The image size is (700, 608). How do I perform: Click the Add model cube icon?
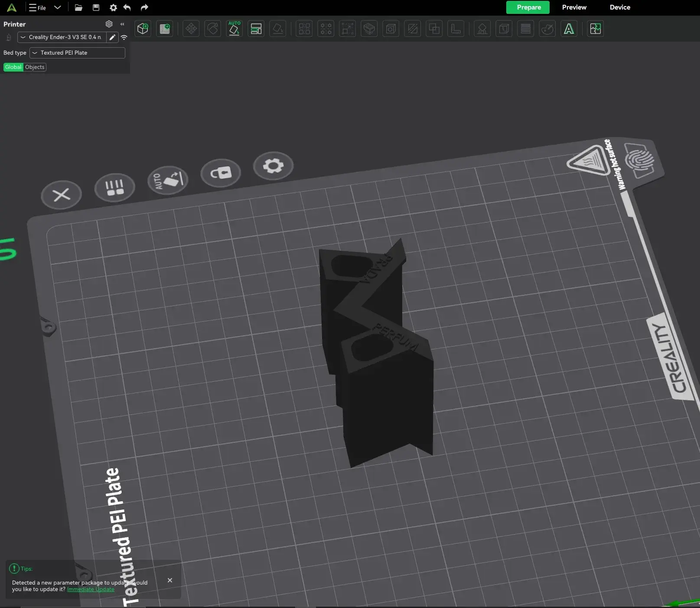point(143,29)
